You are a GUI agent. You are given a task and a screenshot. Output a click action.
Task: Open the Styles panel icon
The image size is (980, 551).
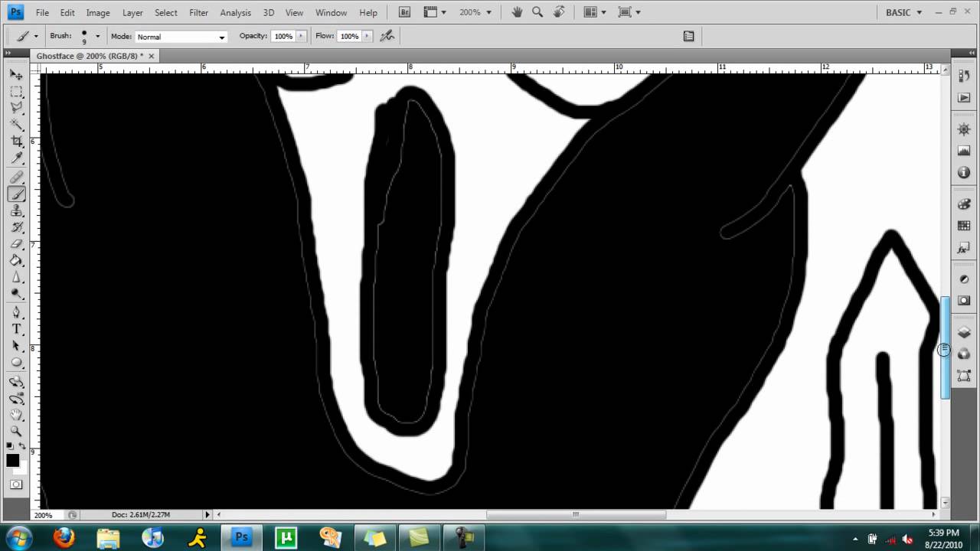tap(964, 249)
